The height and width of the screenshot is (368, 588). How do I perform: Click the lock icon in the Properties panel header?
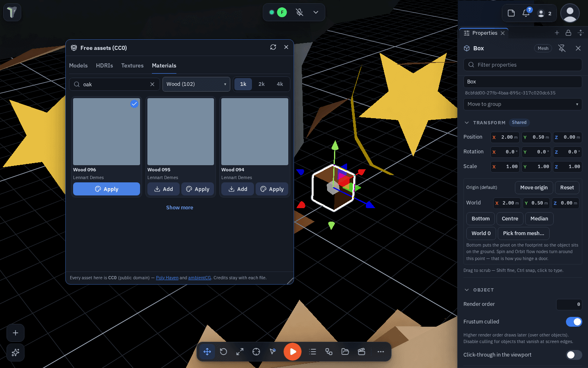(568, 33)
